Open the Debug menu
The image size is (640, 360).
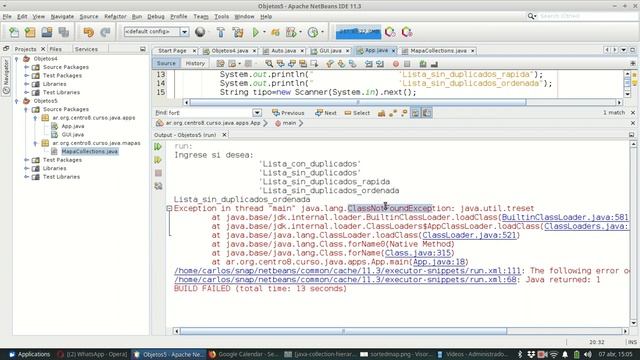click(x=156, y=16)
